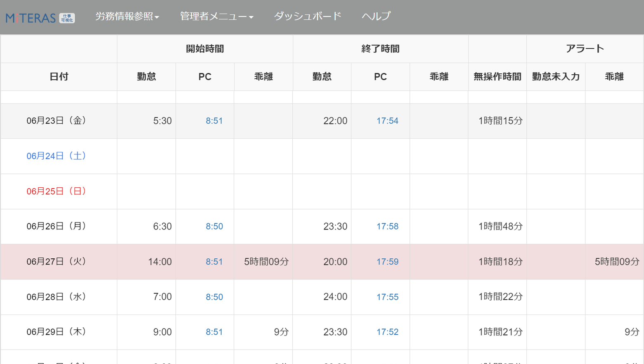Open PC end time 17:58 on 06月26日
Screen dimensions: 644x364
[387, 227]
